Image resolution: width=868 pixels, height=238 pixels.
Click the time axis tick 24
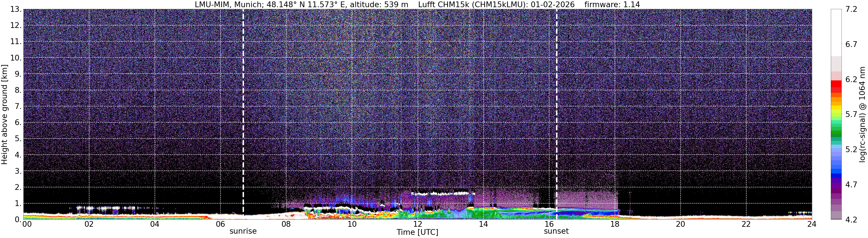point(812,224)
